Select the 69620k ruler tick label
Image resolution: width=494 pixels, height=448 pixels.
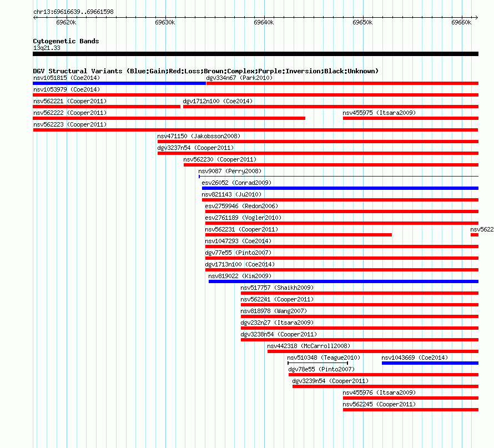coord(66,22)
